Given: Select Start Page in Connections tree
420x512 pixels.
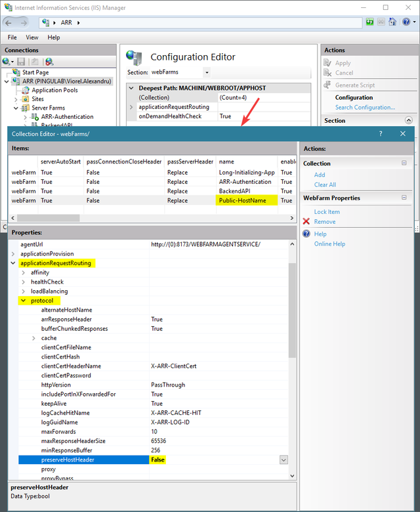Looking at the screenshot, I should 35,72.
